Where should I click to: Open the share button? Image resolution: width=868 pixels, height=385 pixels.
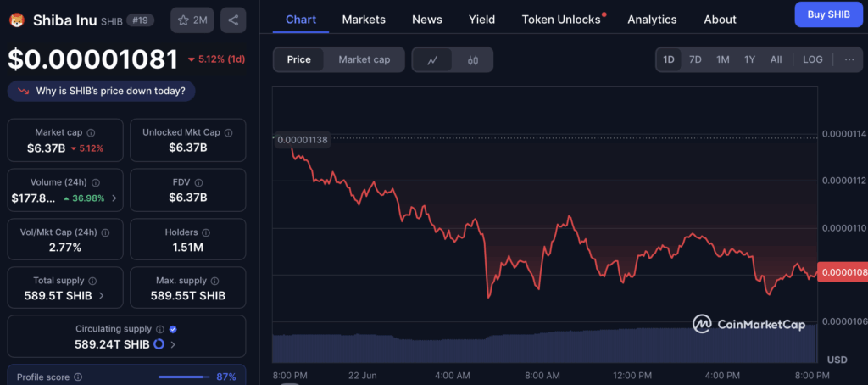(x=233, y=20)
